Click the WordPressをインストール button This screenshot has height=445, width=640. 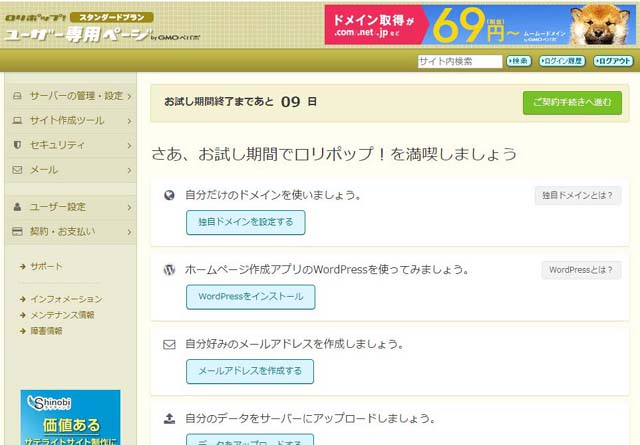(x=251, y=297)
